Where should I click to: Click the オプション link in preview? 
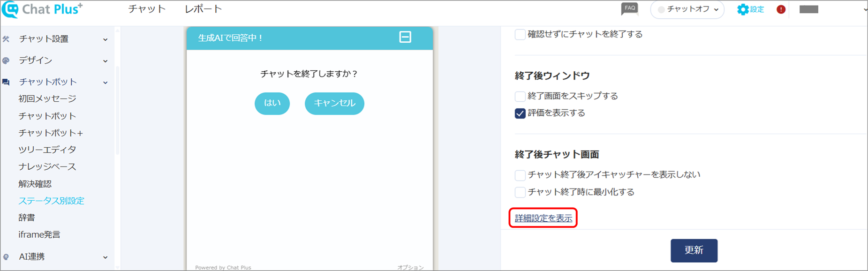[410, 267]
